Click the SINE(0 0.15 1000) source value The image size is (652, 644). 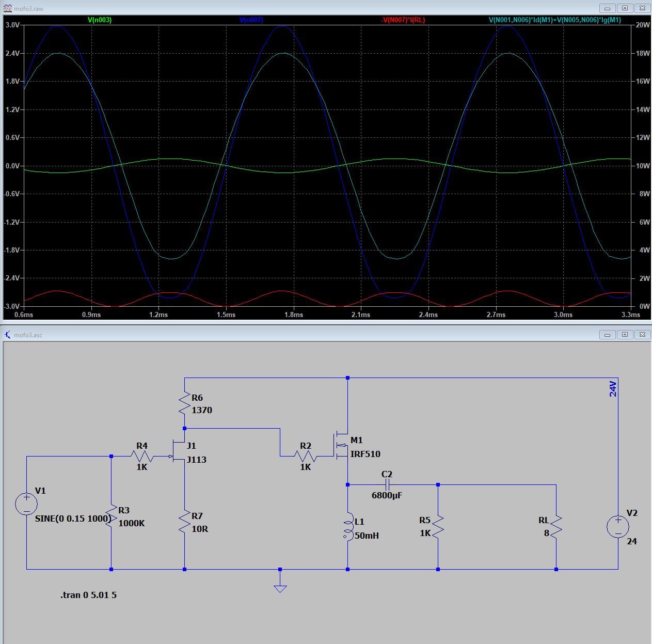(x=73, y=519)
